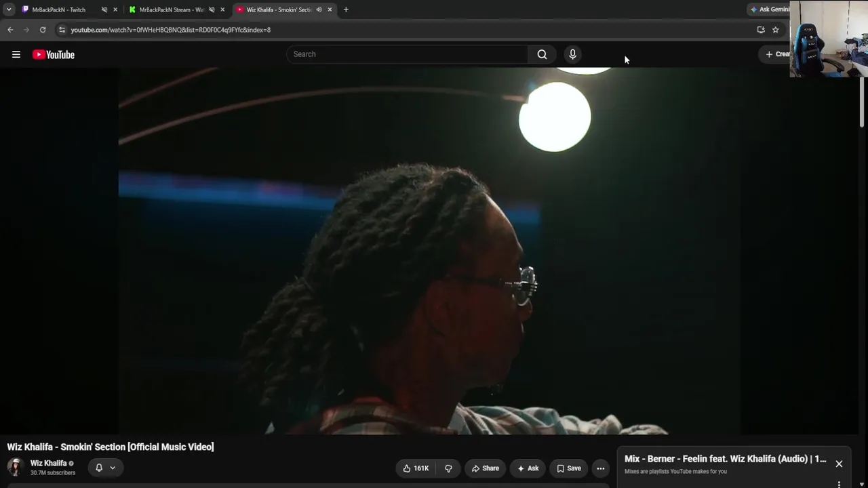This screenshot has height=488, width=868.
Task: Close the Mix playlist panel
Action: [839, 464]
